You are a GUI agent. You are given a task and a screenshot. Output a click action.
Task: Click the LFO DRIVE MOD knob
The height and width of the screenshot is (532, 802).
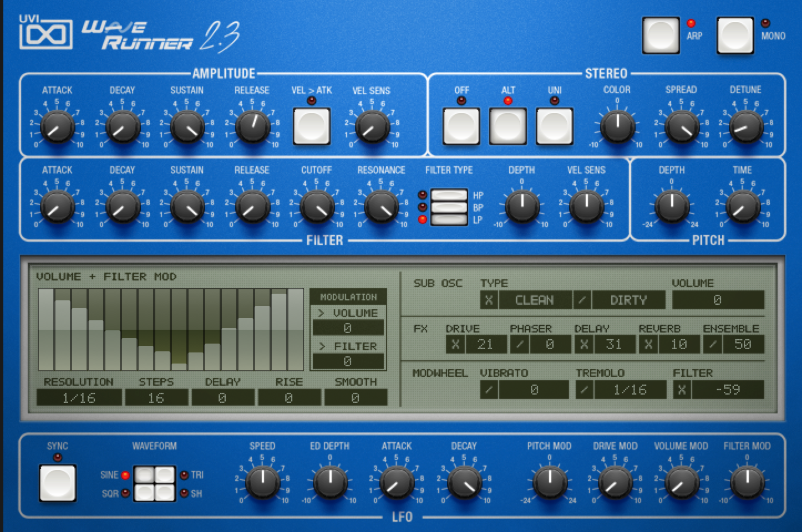[x=615, y=482]
